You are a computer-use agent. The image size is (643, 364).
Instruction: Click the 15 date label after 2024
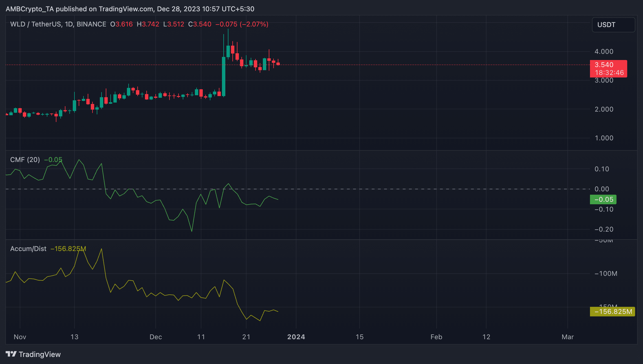(360, 337)
